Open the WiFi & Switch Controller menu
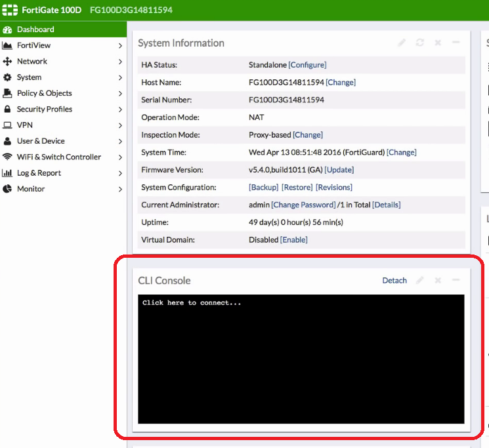 click(63, 157)
